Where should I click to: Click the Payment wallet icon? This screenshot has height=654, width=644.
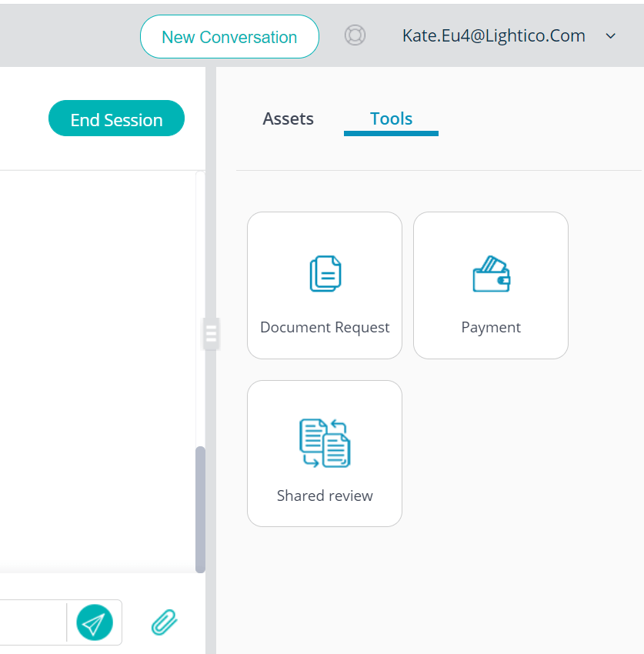pos(492,274)
